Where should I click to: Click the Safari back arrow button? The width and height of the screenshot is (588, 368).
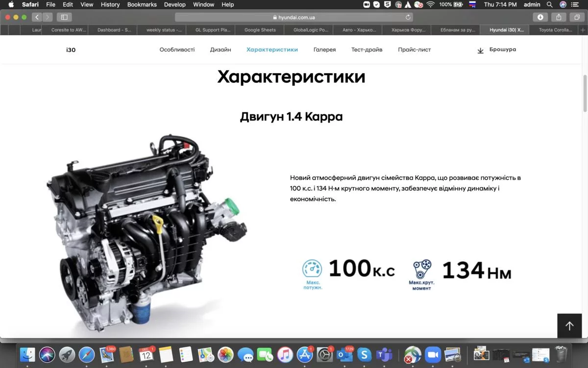tap(37, 17)
